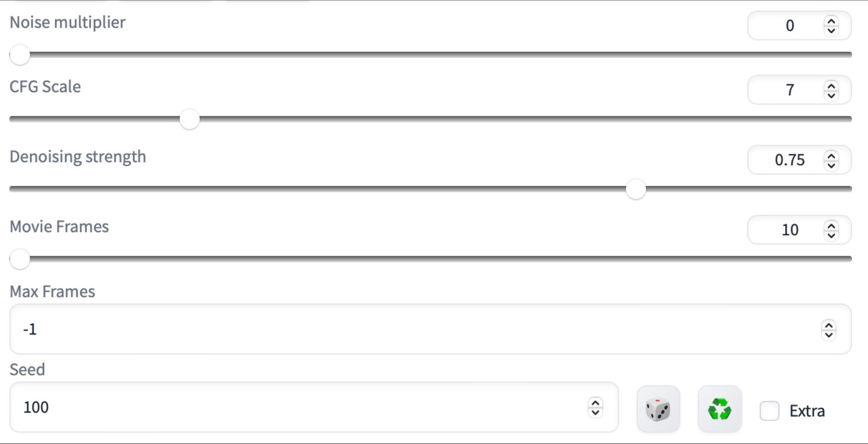Increment CFG Scale value stepper
The image size is (868, 444).
[831, 85]
